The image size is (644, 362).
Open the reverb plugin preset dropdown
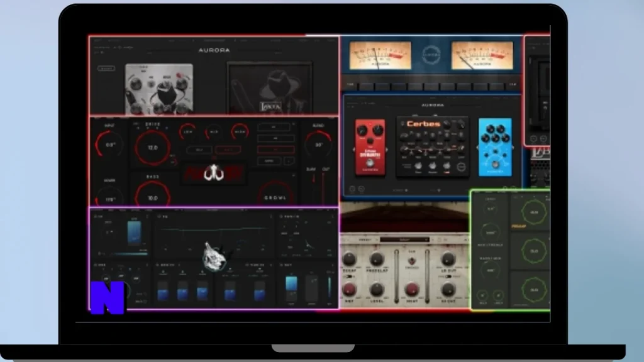point(404,239)
